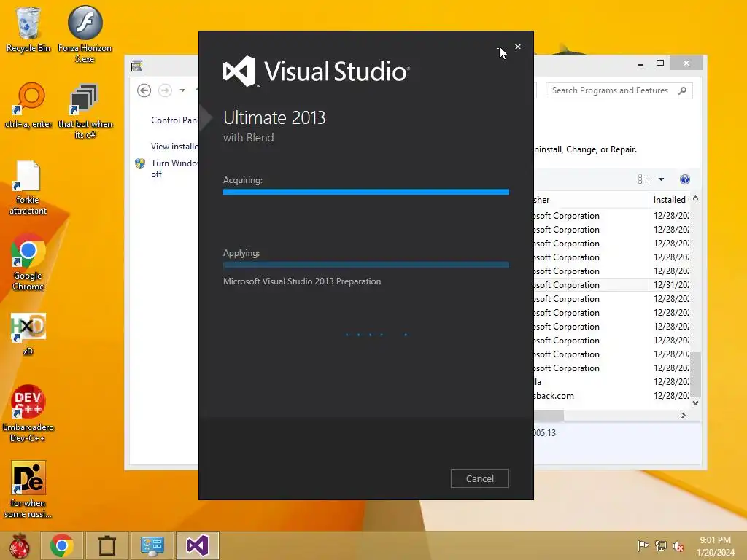The width and height of the screenshot is (747, 560).
Task: Open Google Chrome desktop shortcut
Action: coord(28,262)
